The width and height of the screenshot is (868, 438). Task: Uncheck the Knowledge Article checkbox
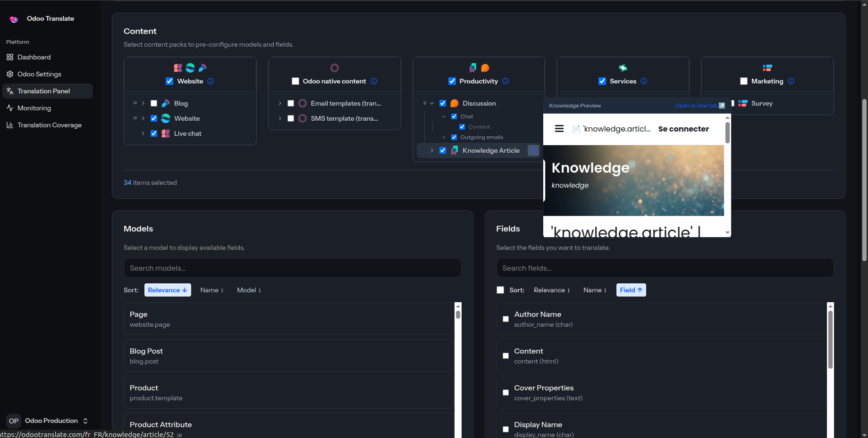tap(443, 150)
